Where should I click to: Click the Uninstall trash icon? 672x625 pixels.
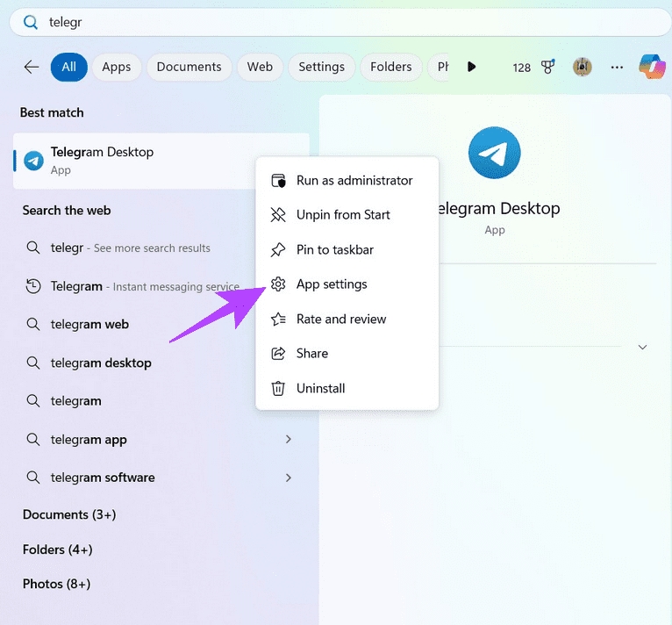(x=278, y=388)
